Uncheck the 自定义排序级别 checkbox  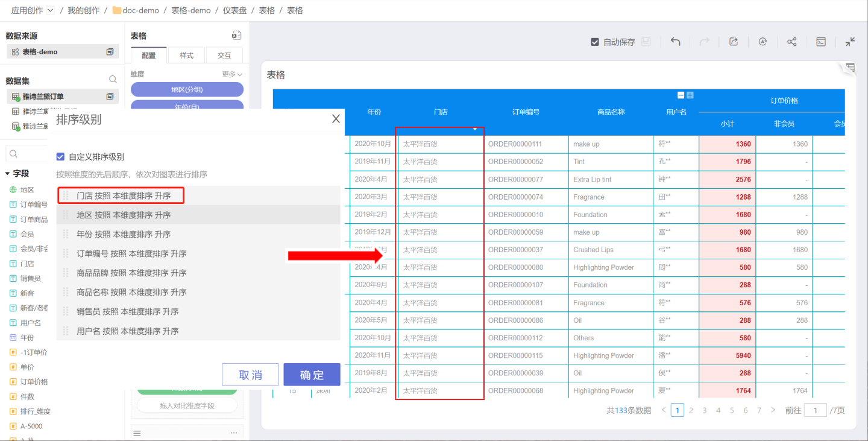tap(60, 157)
